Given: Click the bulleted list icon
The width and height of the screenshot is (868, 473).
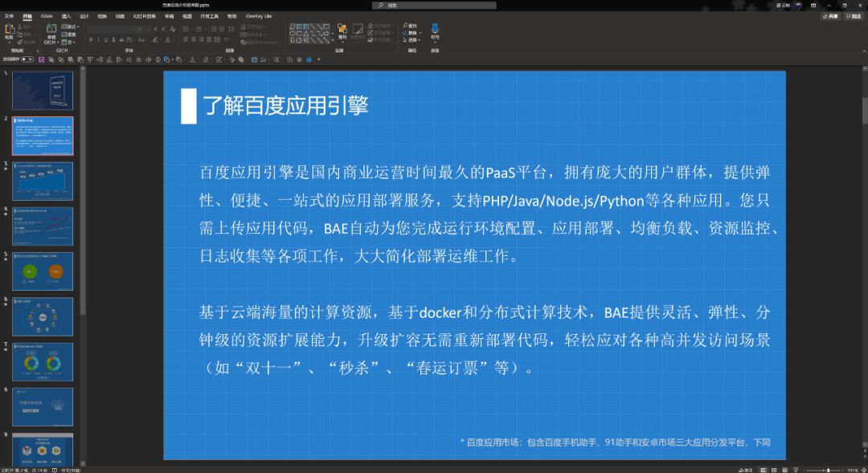Looking at the screenshot, I should click(x=186, y=29).
